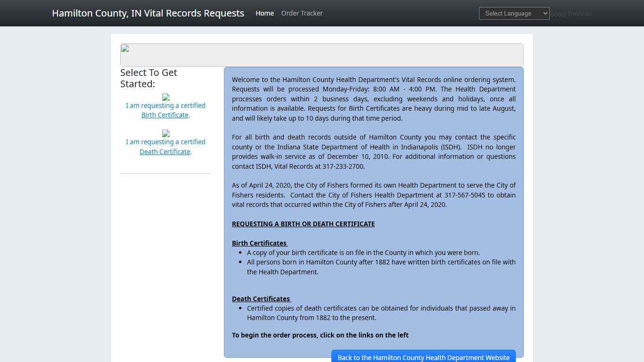644x362 pixels.
Task: Click the broken image icon above Death Certificate link
Action: point(165,134)
